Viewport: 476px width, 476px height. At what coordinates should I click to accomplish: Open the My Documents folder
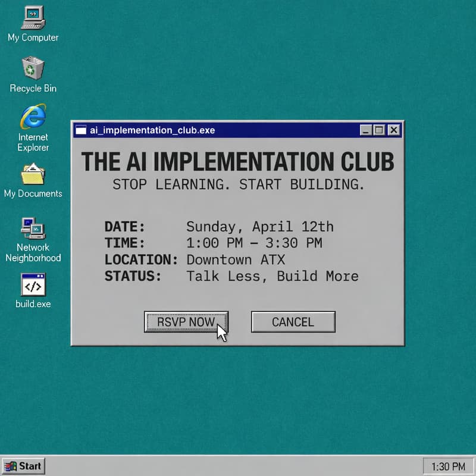click(x=33, y=176)
